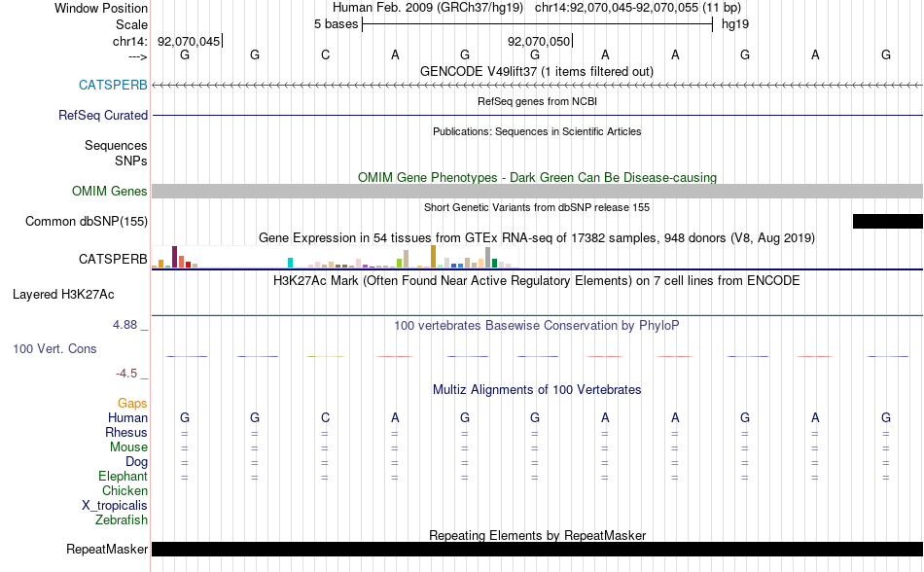Click the C base in the top sequence row
Viewport: 924px width, 572px height.
pyautogui.click(x=325, y=54)
